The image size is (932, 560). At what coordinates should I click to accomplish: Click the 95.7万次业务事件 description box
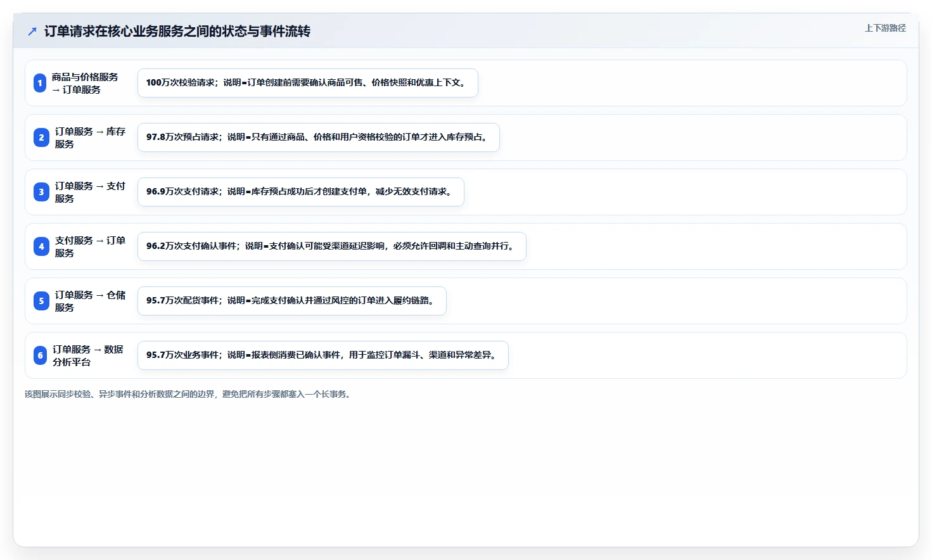(323, 355)
